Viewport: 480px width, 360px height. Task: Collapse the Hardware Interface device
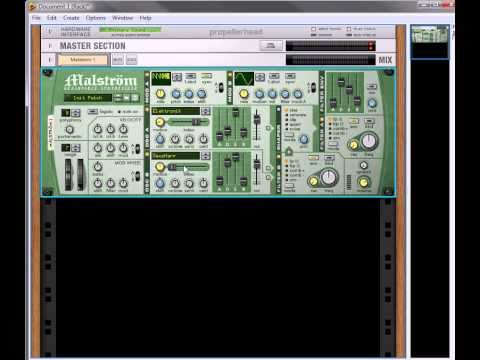point(50,31)
